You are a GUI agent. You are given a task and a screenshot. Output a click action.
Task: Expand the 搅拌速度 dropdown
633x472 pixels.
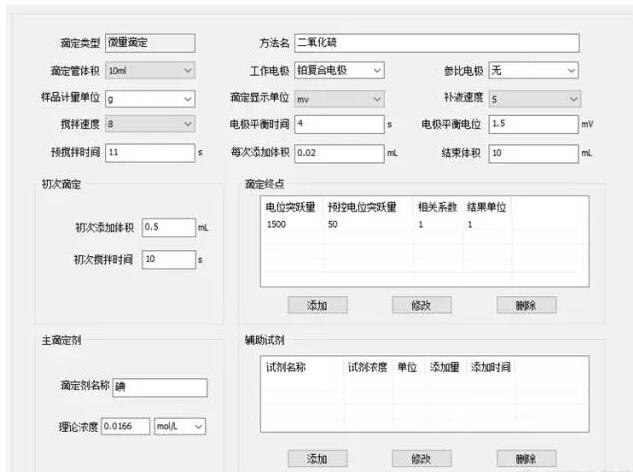[x=149, y=124]
